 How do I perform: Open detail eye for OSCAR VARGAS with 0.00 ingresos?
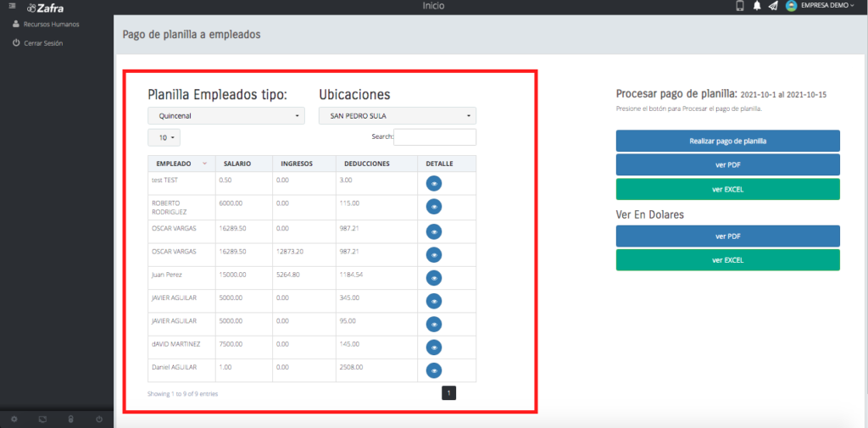point(434,231)
